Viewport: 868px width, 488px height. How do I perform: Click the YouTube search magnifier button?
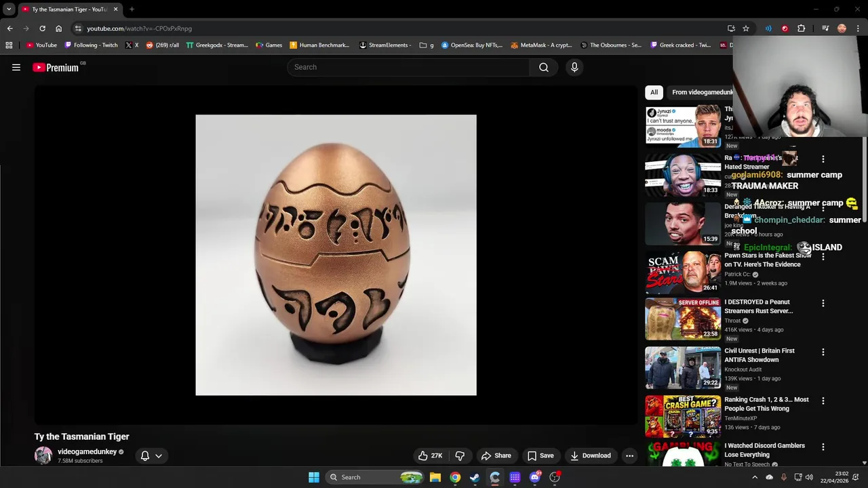pyautogui.click(x=544, y=67)
